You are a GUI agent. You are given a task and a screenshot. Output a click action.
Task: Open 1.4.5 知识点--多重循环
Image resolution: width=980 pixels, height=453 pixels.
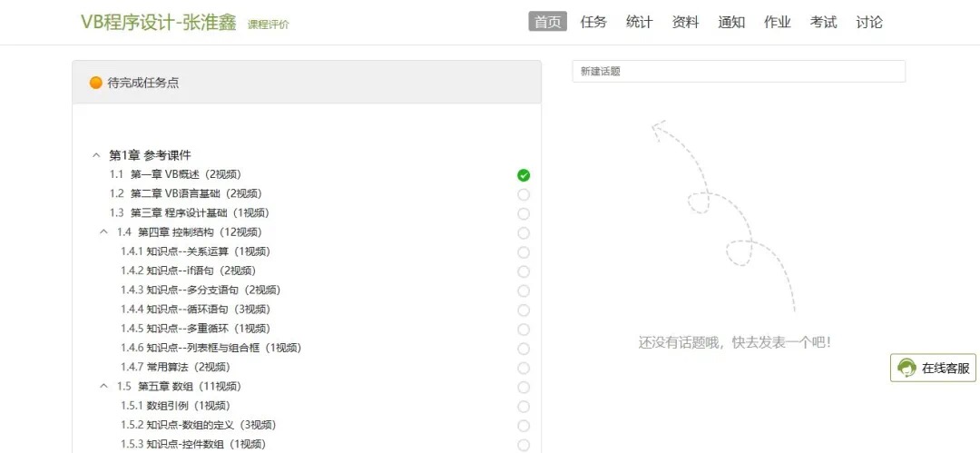(196, 329)
